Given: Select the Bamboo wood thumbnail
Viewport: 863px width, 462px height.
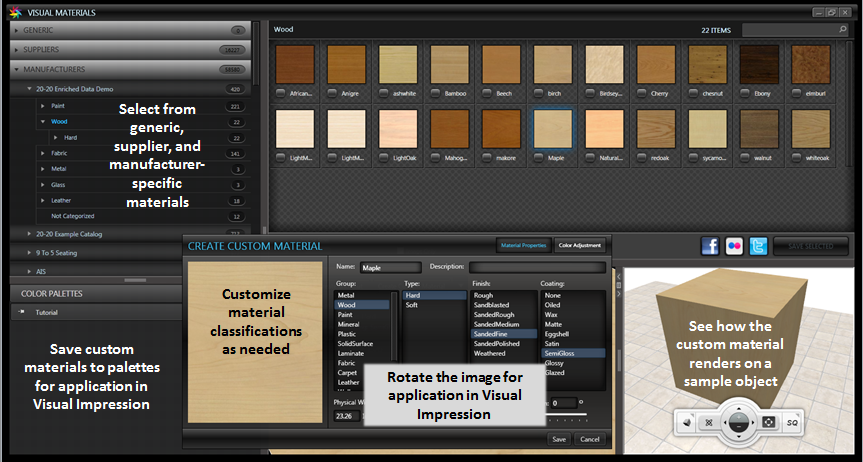Looking at the screenshot, I should click(x=450, y=64).
